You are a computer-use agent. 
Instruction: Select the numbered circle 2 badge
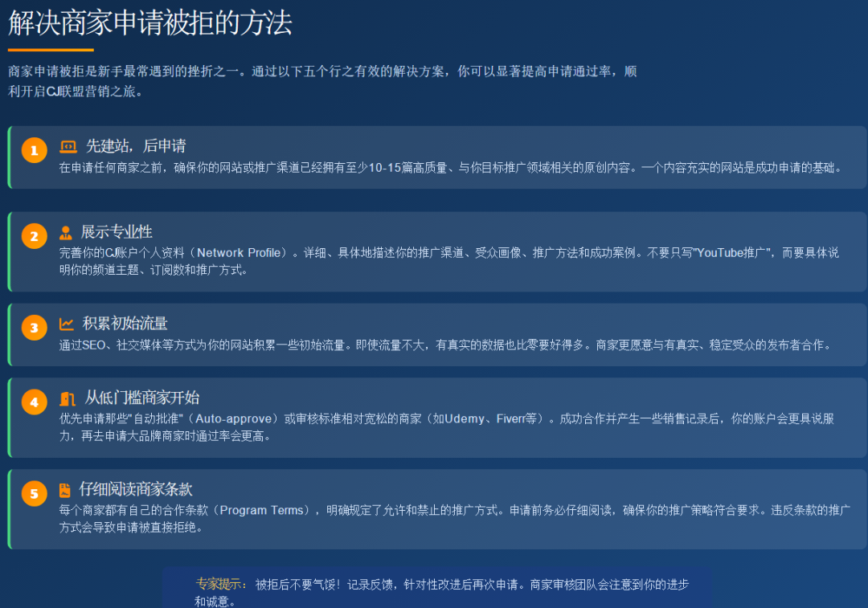[34, 236]
